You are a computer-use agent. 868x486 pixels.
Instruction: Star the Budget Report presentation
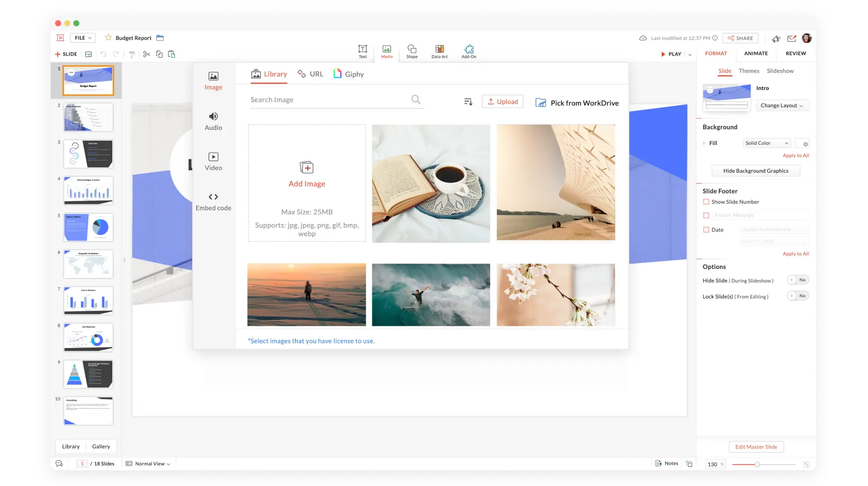pyautogui.click(x=108, y=37)
